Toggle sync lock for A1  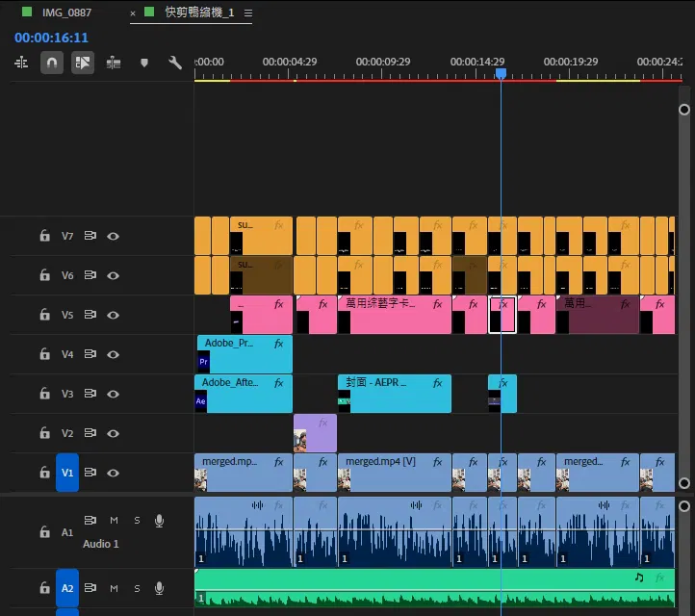[90, 520]
